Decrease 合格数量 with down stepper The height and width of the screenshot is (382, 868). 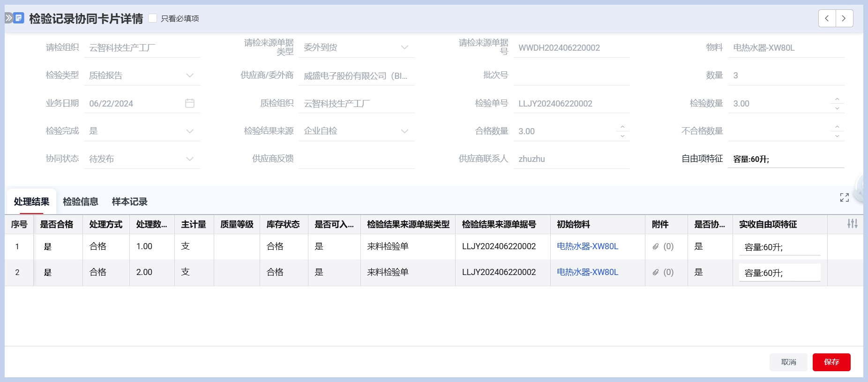pyautogui.click(x=622, y=136)
